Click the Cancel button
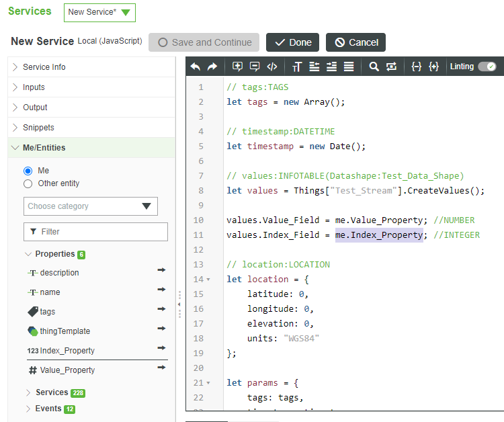504x422 pixels. tap(355, 42)
